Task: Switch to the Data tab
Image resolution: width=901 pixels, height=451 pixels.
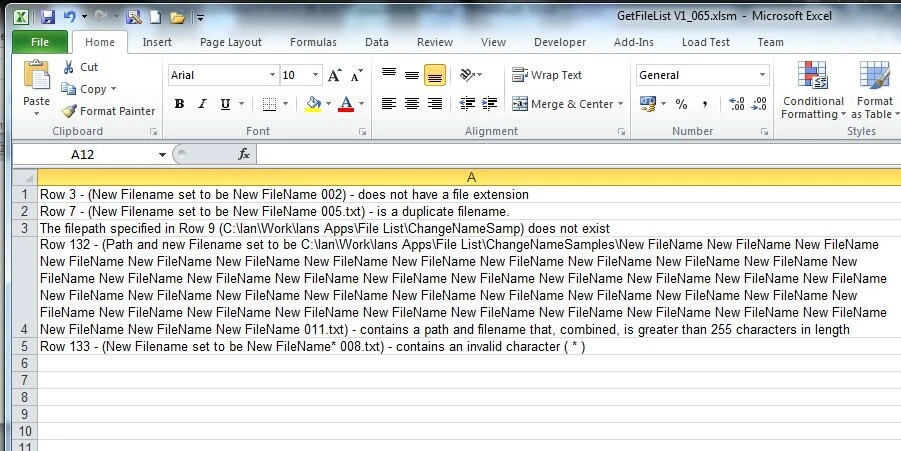Action: point(376,43)
